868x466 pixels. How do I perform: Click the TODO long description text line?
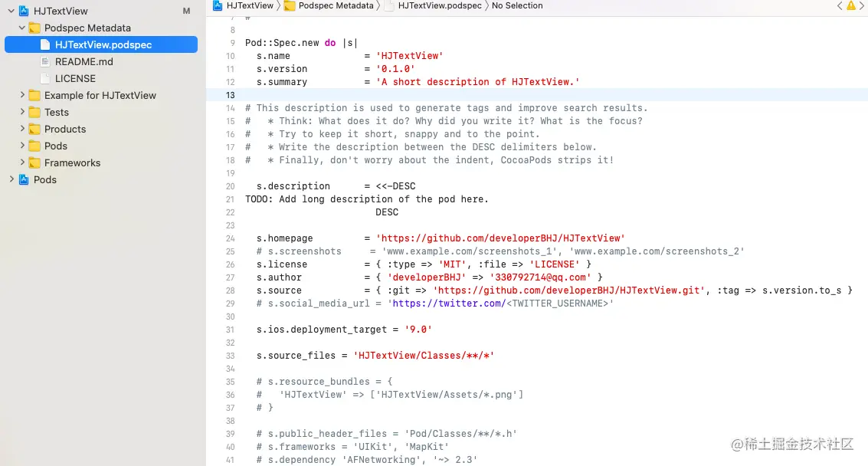pyautogui.click(x=367, y=199)
